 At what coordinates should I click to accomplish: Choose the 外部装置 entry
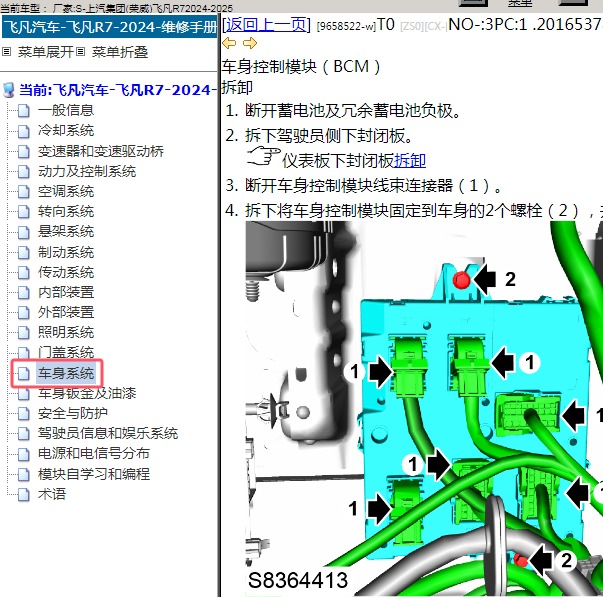66,312
